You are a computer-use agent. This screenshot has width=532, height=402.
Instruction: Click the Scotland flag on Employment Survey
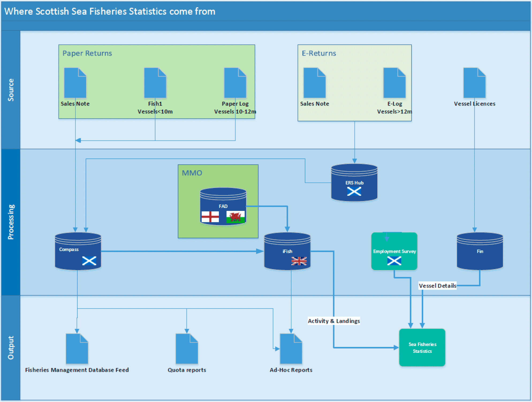click(394, 261)
